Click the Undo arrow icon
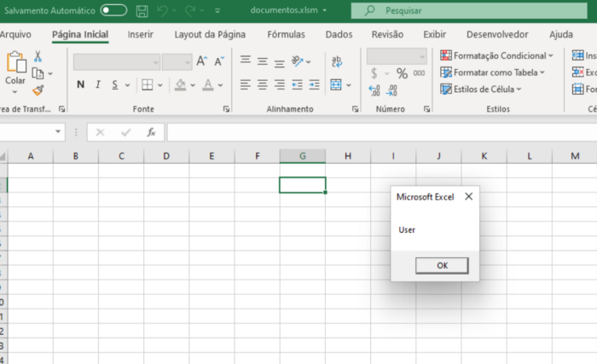 (x=163, y=11)
